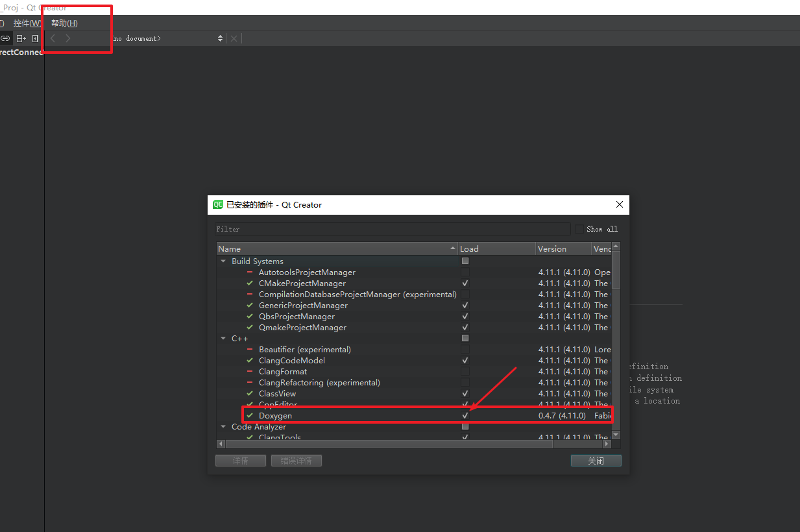Click the green check icon beside QbsProjectManager
Viewport: 800px width, 532px height.
pyautogui.click(x=250, y=317)
